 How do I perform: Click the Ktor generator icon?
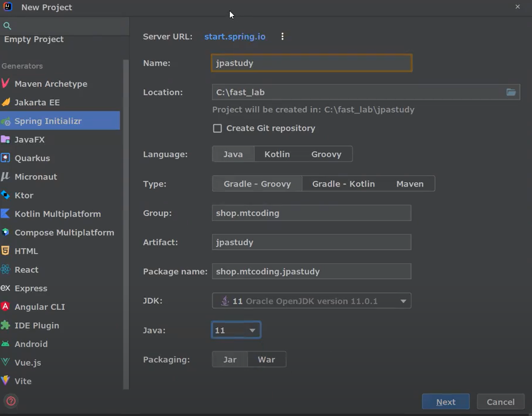(x=5, y=195)
